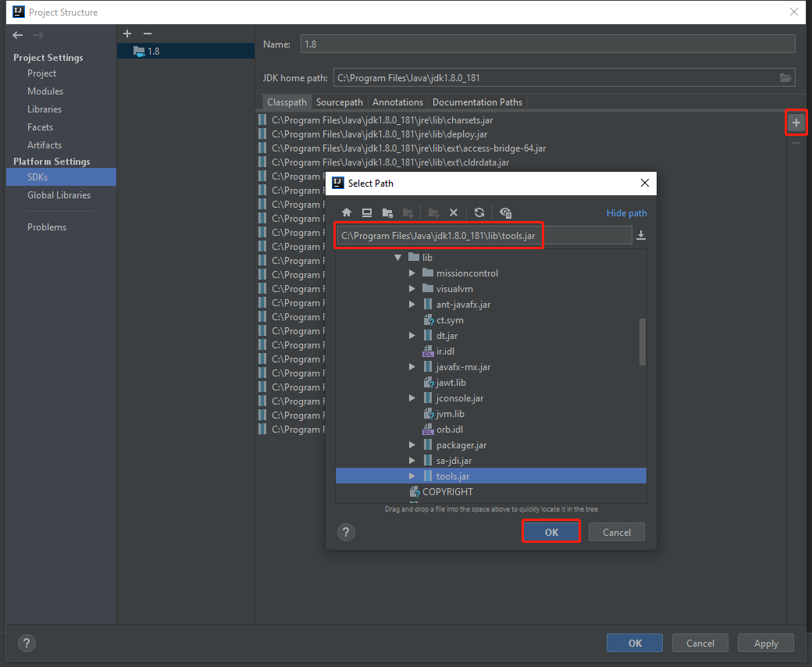Viewport: 812px width, 667px height.
Task: Jump to Desktop directory icon
Action: point(367,213)
